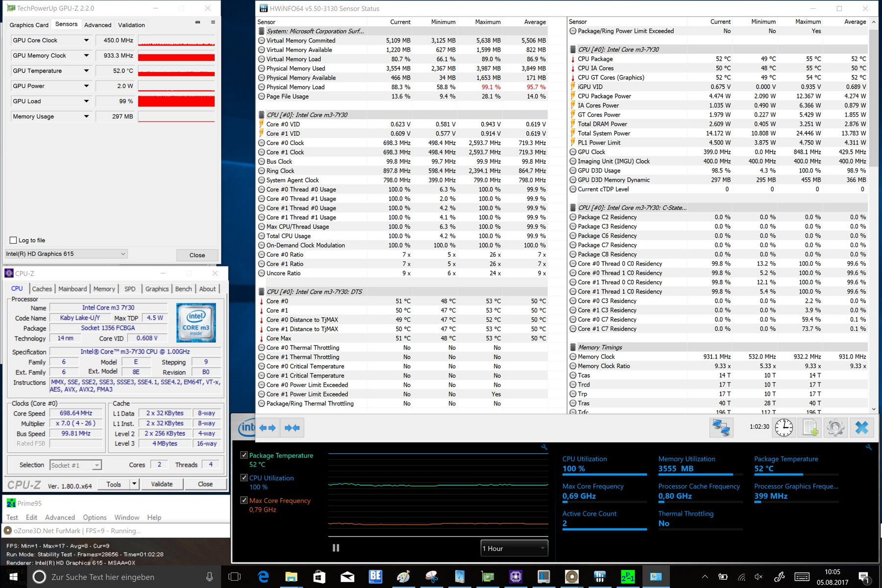Viewport: 882px width, 588px height.
Task: Open the Help menu in Prime95
Action: tap(154, 517)
